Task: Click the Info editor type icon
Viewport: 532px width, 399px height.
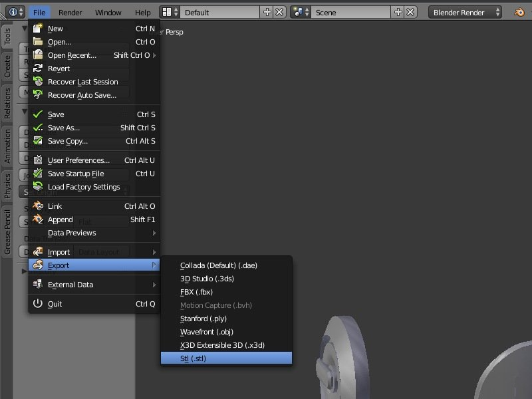Action: pos(15,12)
